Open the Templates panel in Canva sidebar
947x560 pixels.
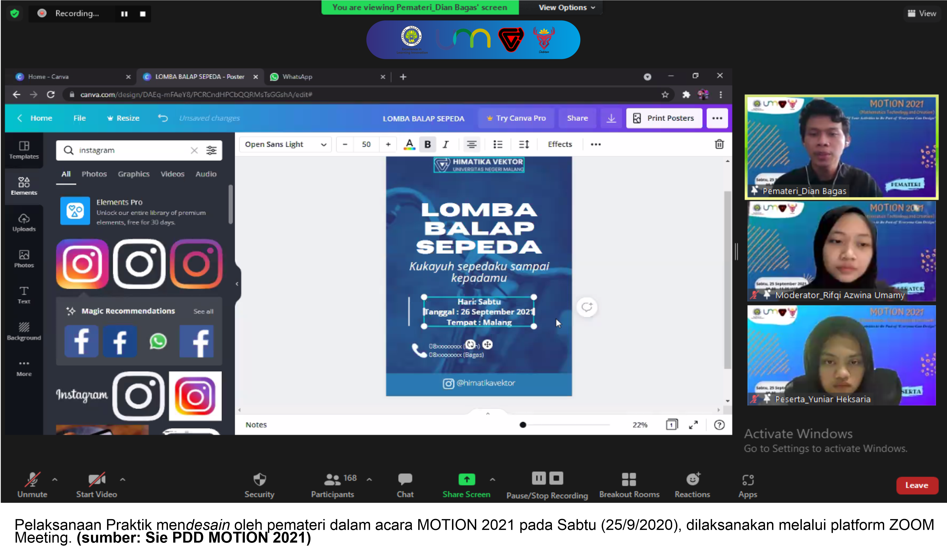[x=24, y=150]
